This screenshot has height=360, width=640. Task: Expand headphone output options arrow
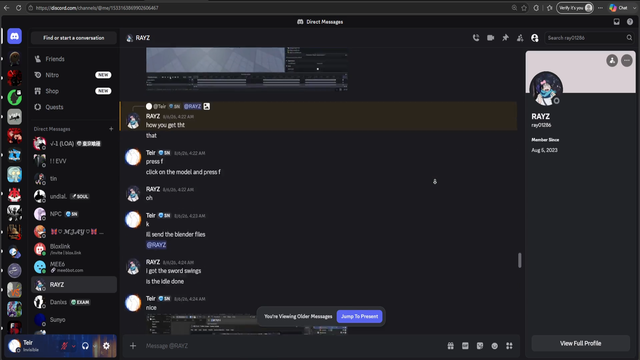95,346
